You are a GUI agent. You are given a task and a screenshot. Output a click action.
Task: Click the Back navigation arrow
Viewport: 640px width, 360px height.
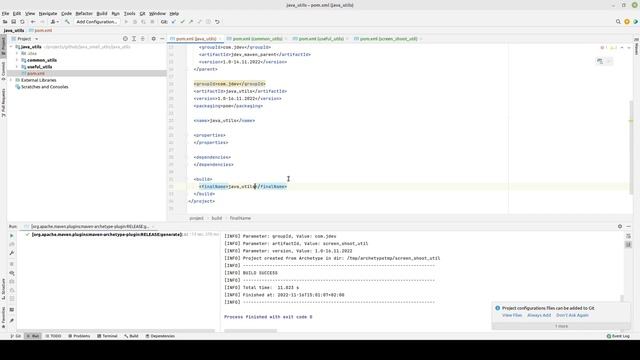(x=33, y=22)
